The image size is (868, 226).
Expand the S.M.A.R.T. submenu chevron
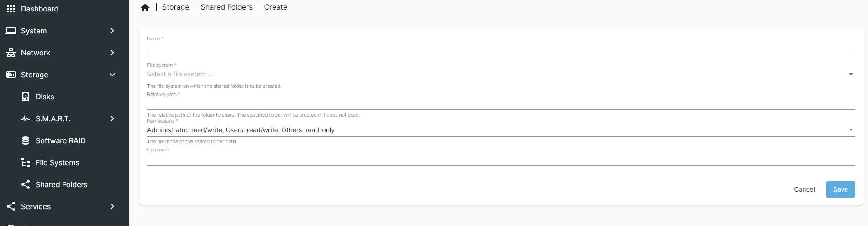click(x=112, y=118)
